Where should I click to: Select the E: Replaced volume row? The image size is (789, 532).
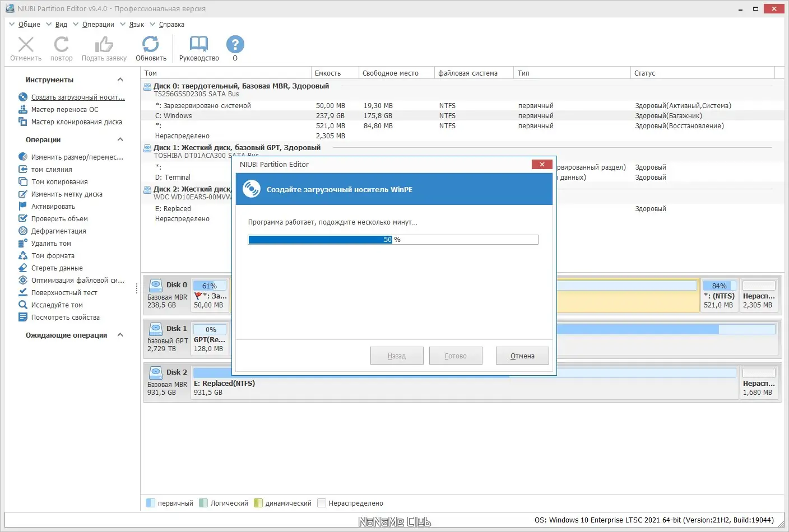click(186, 208)
